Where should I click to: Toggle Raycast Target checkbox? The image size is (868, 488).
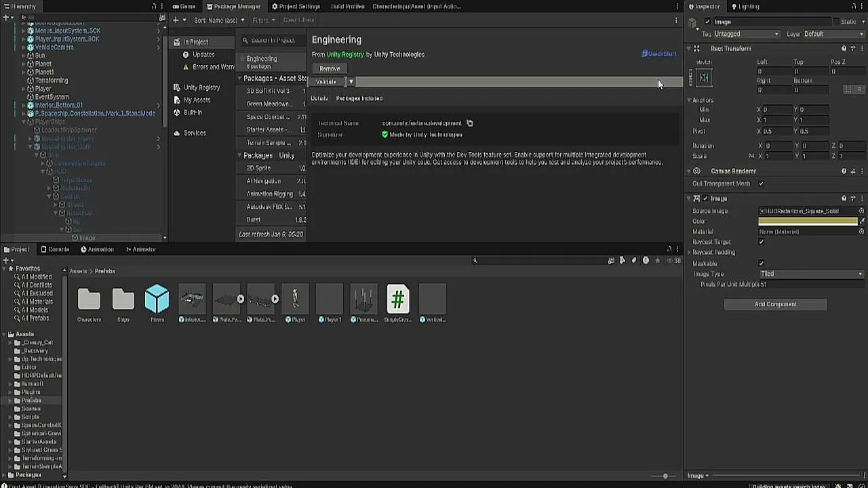pos(761,242)
